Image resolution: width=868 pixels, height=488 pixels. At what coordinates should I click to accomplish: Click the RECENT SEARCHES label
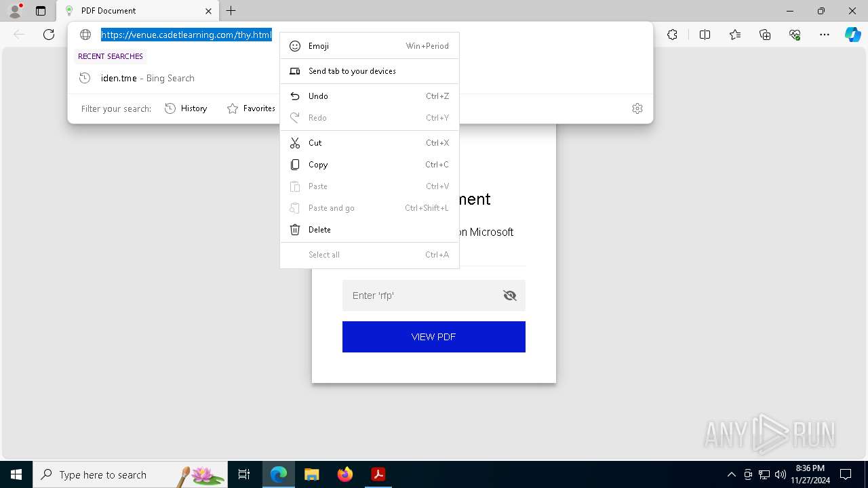coord(111,56)
